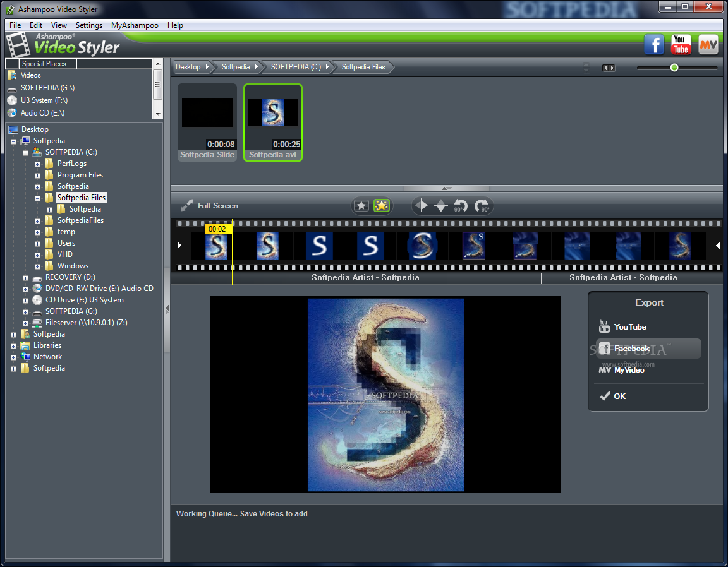Viewport: 728px width, 567px height.
Task: Click Special Places scrollbar up arrow
Action: [158, 64]
